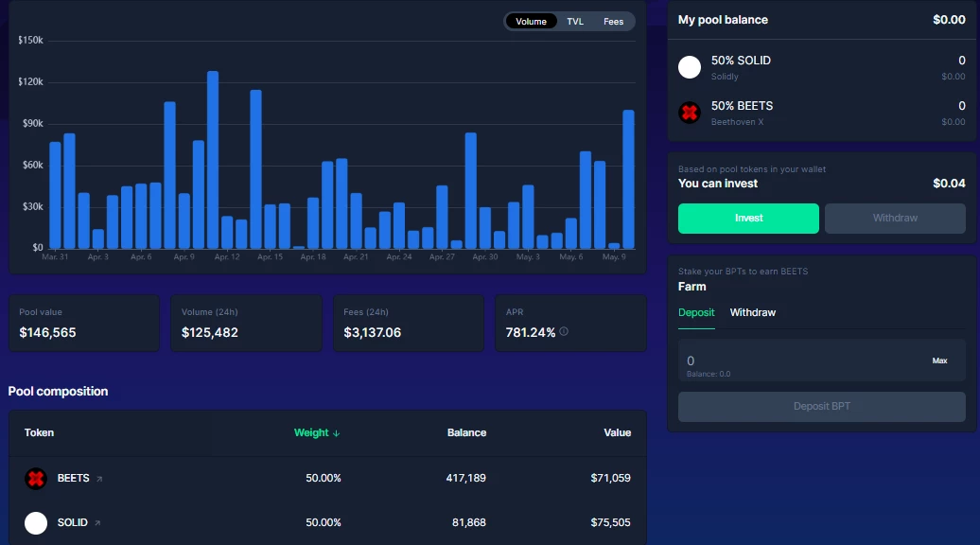
Task: Switch chart to Fees view
Action: (613, 21)
